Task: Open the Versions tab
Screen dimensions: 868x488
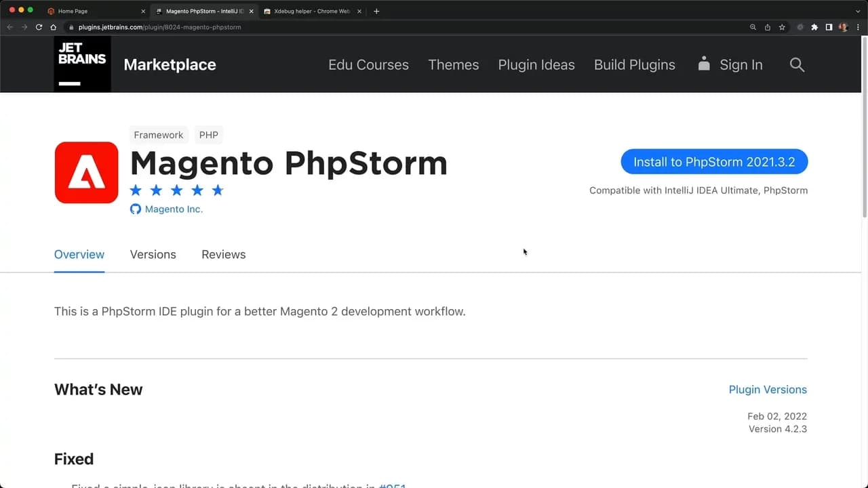Action: 153,255
